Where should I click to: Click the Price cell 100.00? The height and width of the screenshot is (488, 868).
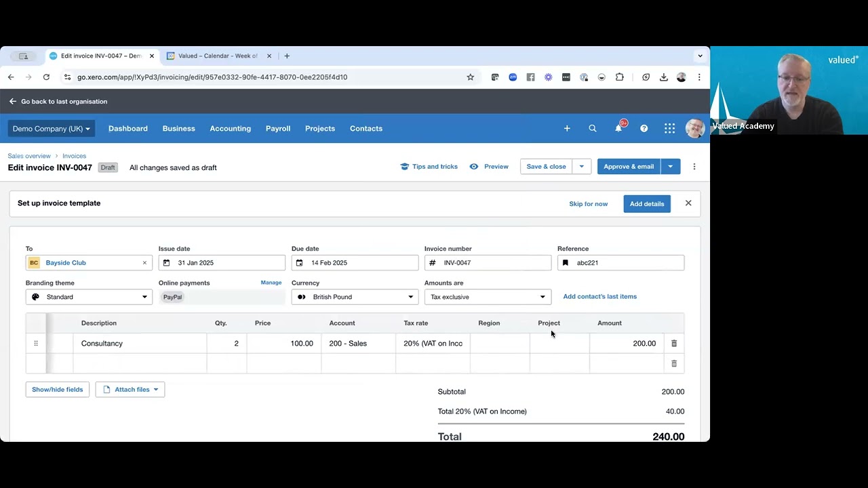click(x=284, y=344)
